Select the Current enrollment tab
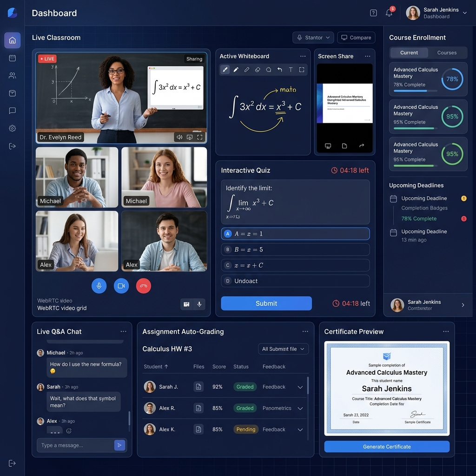 click(409, 53)
